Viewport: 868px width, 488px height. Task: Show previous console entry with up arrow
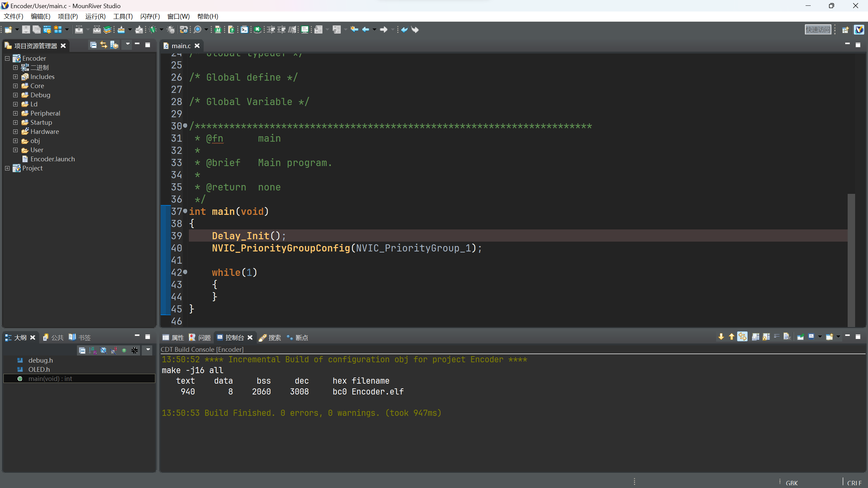click(x=732, y=337)
